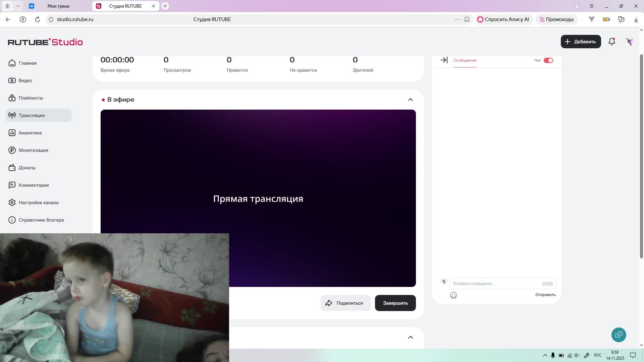
Task: Open the notifications bell in RUTUBE Studio
Action: tap(611, 42)
